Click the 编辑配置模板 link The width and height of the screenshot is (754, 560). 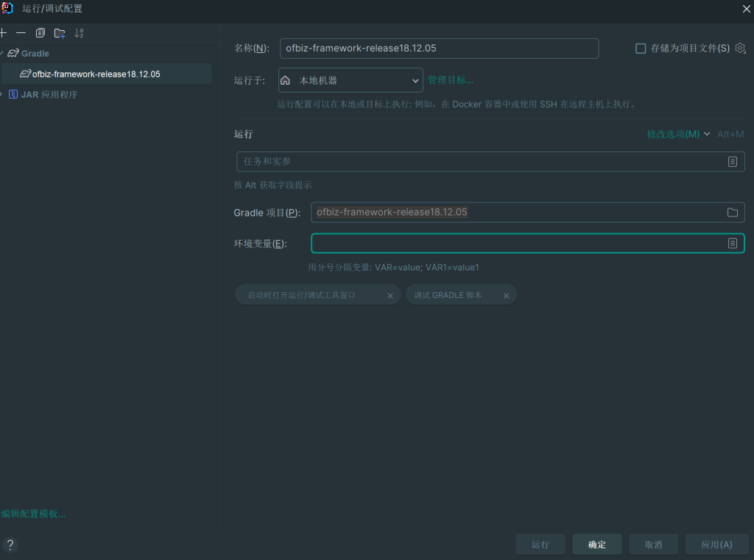33,513
